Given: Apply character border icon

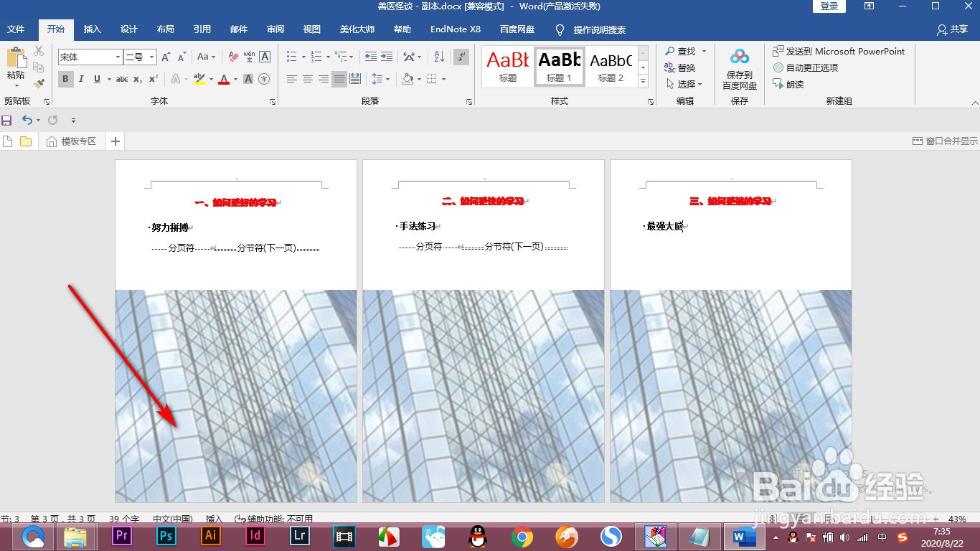Looking at the screenshot, I should coord(265,57).
